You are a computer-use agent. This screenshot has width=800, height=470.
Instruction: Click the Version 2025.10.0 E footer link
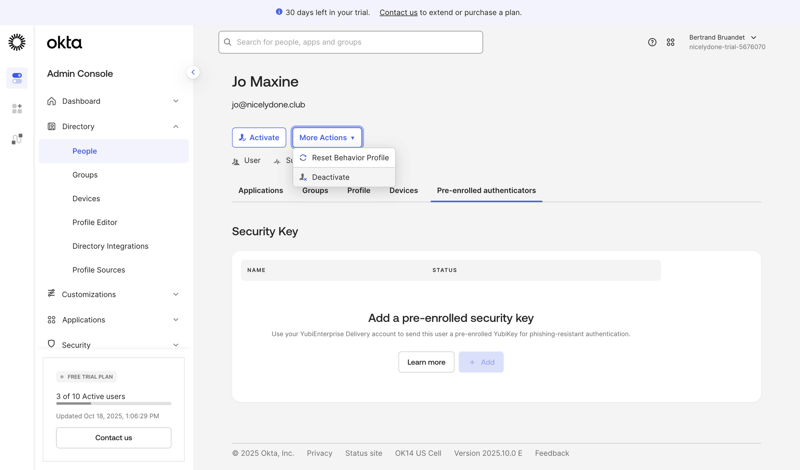(488, 453)
